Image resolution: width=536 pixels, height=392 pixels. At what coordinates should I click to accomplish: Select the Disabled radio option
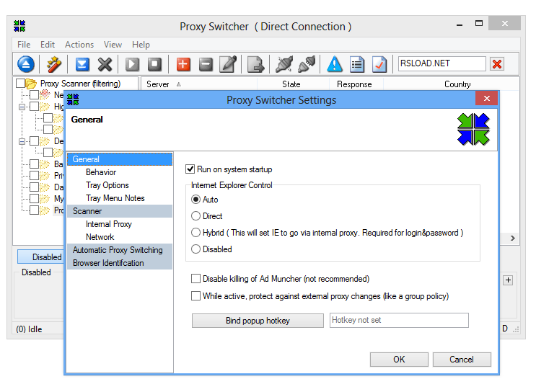coord(195,249)
